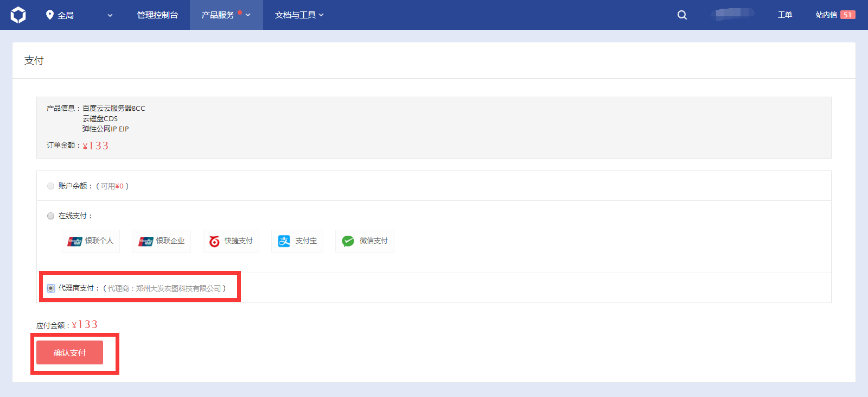Viewport: 868px width, 397px height.
Task: Click the Baidu Cloud logo icon
Action: tap(18, 15)
